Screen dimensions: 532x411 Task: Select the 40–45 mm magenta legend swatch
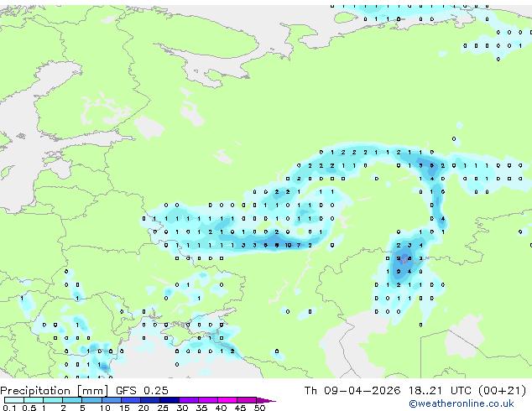coord(227,400)
